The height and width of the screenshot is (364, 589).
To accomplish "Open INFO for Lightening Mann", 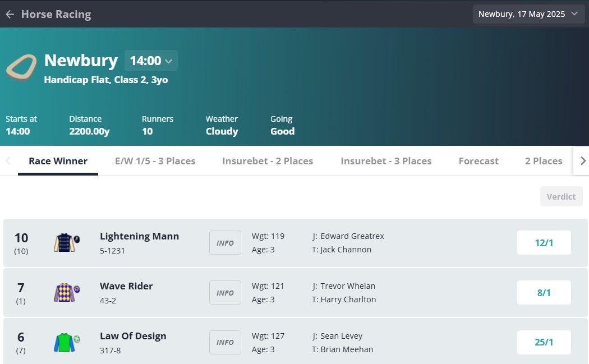I will coord(225,243).
